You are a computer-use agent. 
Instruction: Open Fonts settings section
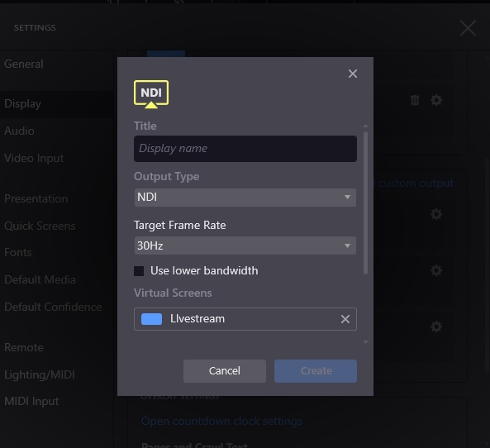click(x=18, y=253)
